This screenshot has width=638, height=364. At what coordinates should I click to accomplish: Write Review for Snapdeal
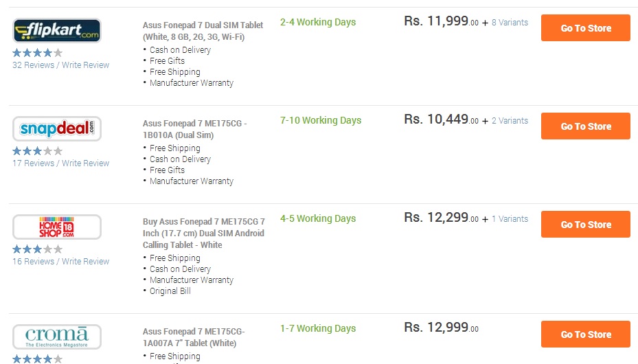[85, 163]
